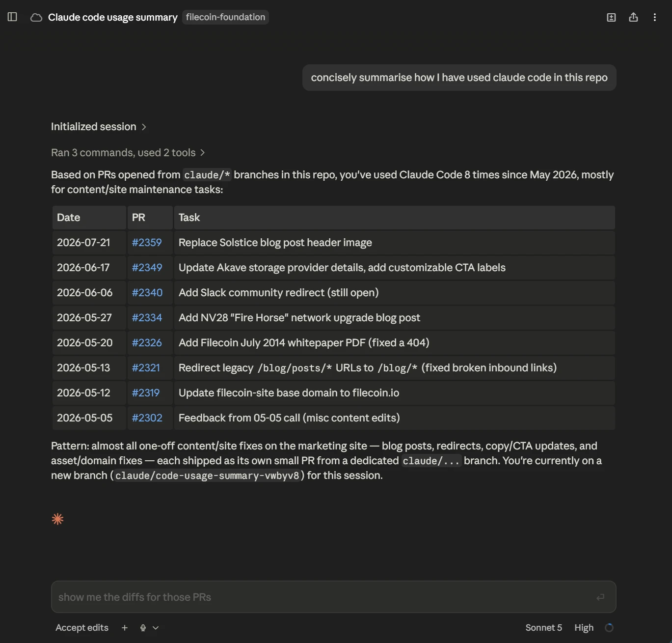The width and height of the screenshot is (672, 643).
Task: Click the spinning progress indicator
Action: [609, 628]
